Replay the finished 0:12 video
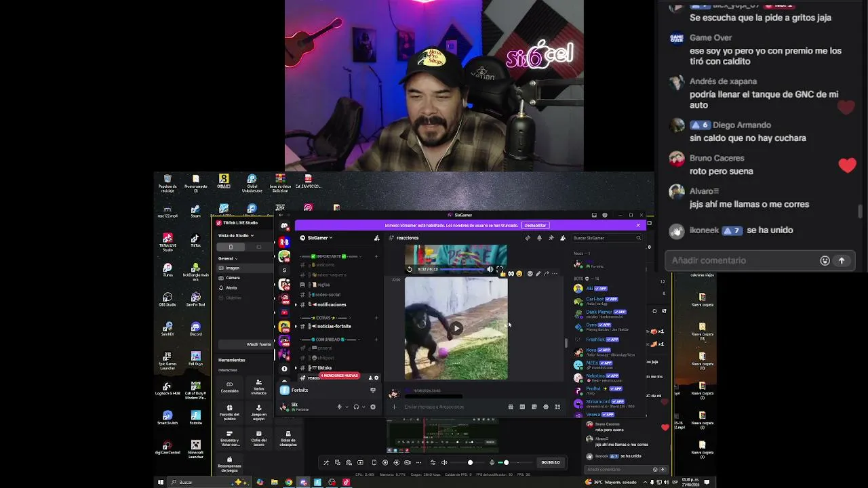This screenshot has width=868, height=488. (x=410, y=269)
